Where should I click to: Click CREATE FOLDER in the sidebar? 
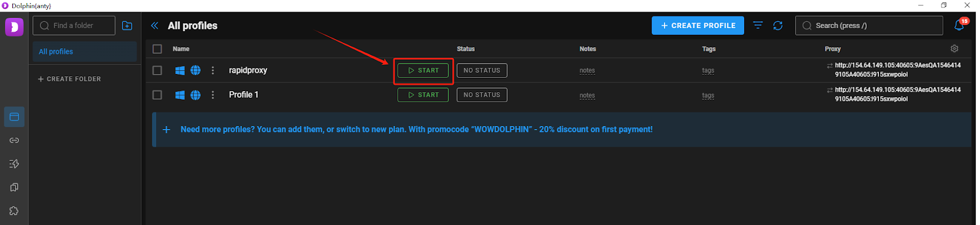coord(69,79)
